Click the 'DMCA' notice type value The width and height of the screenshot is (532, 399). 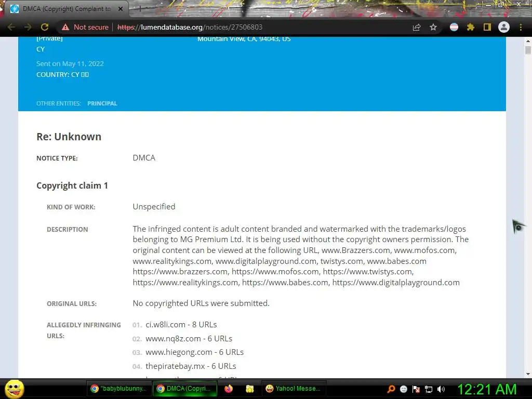pos(144,158)
